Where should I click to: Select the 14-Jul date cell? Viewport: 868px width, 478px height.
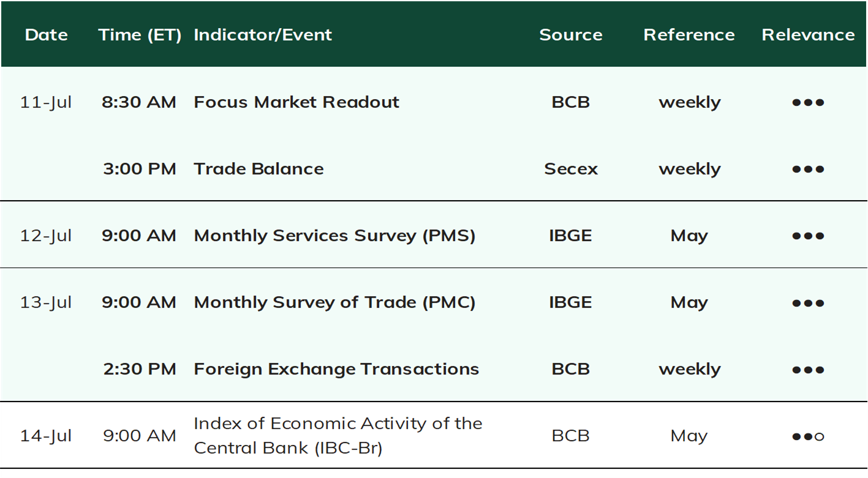[x=46, y=436]
